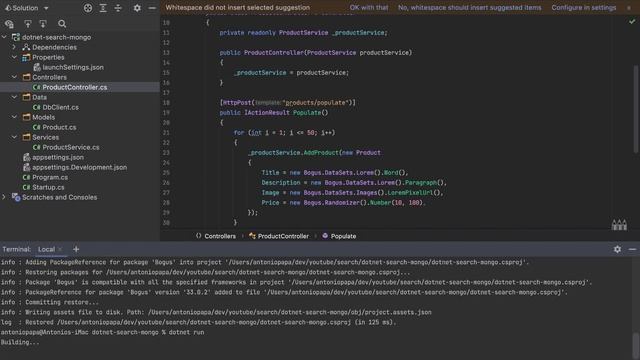Click the Populate breadcrumb
The image size is (640, 360).
(343, 236)
